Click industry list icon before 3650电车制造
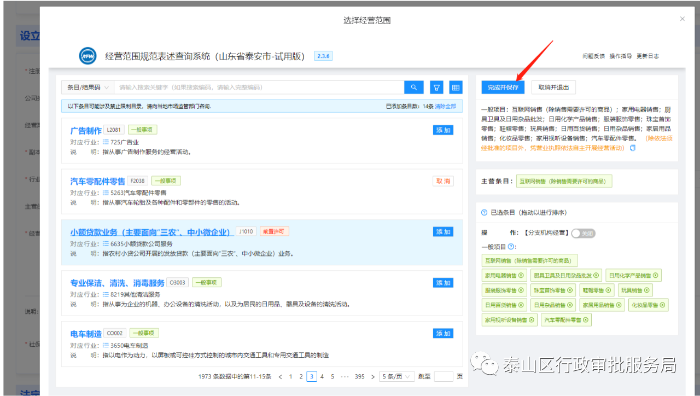Image resolution: width=700 pixels, height=396 pixels. (x=106, y=346)
